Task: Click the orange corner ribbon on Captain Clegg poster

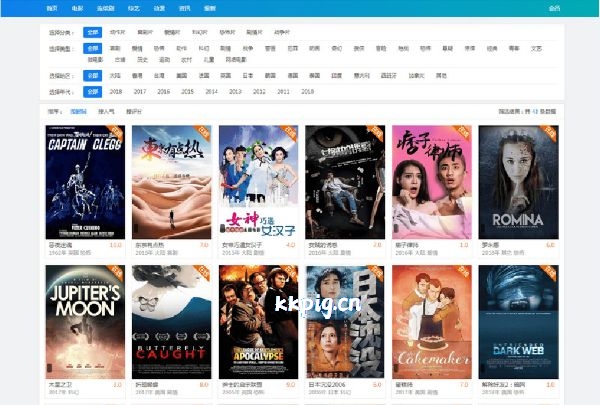Action: [117, 132]
